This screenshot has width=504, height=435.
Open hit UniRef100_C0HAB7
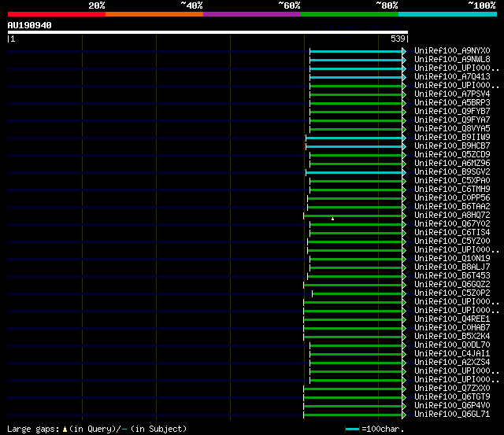[x=452, y=328]
